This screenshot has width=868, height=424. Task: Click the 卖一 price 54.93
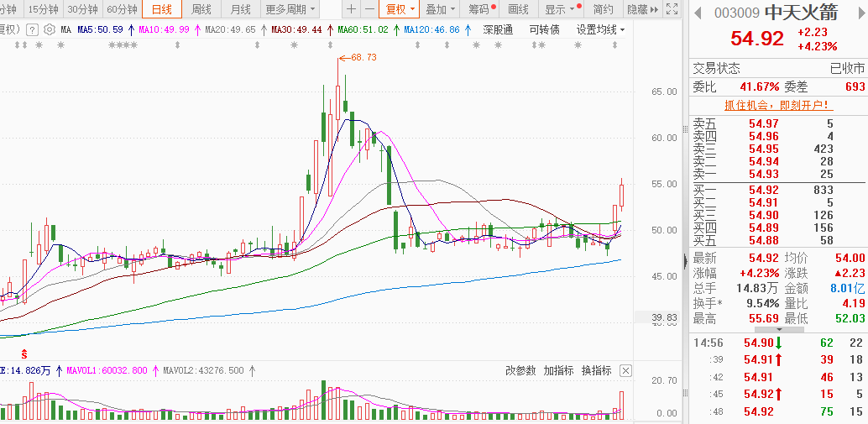(764, 175)
